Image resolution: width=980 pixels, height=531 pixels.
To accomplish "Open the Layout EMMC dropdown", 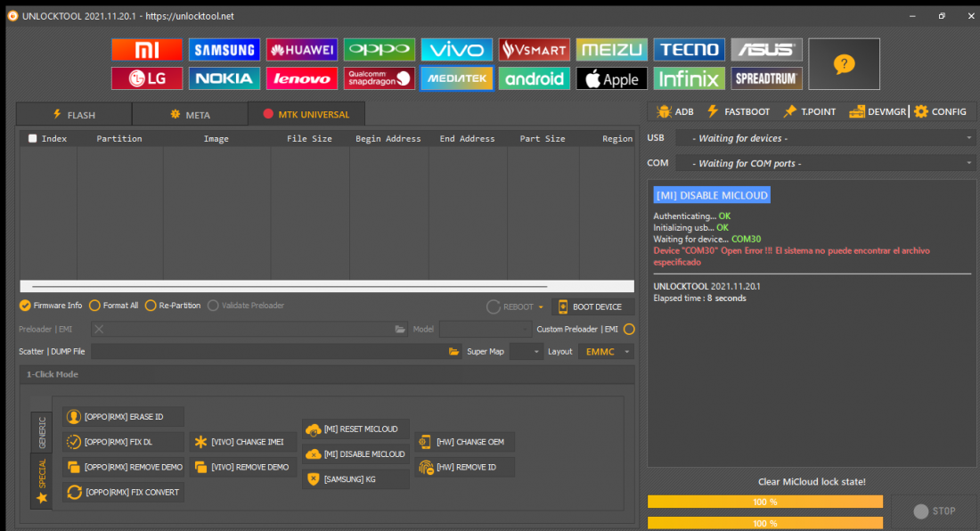I will pyautogui.click(x=606, y=352).
